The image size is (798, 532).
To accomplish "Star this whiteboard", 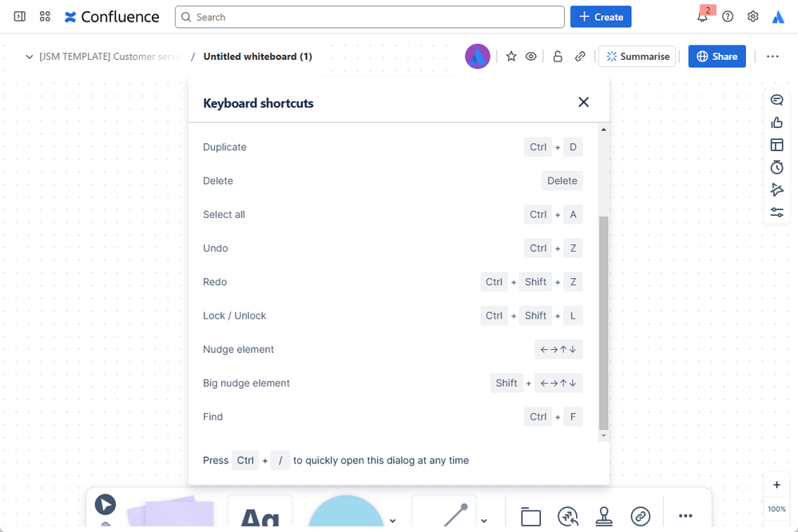I will click(x=511, y=57).
